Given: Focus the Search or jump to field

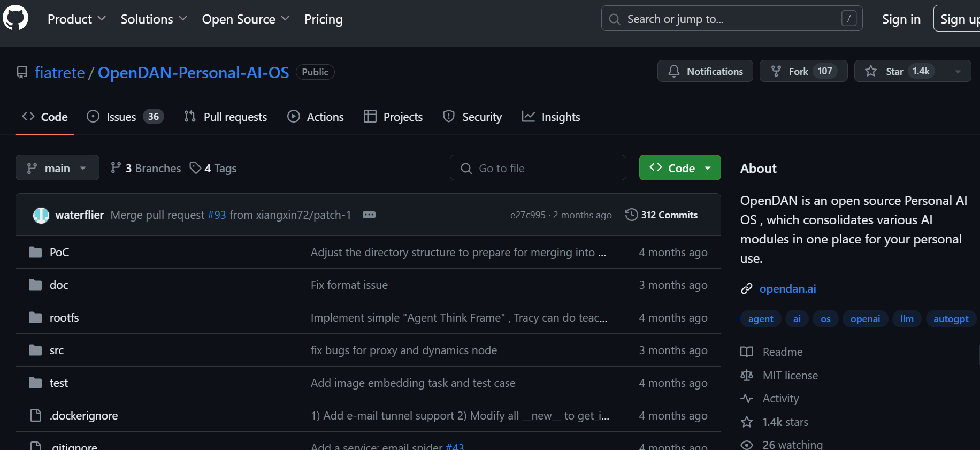Looking at the screenshot, I should point(732,19).
